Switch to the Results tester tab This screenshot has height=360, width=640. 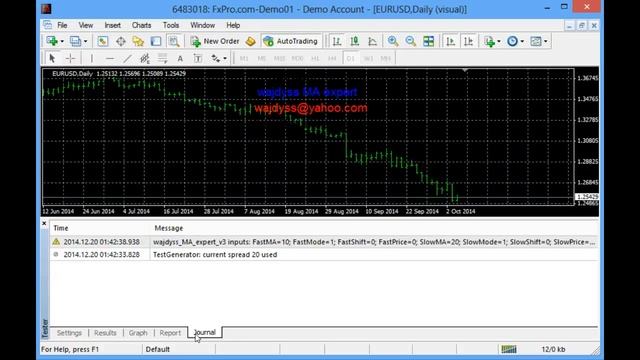[x=105, y=333]
